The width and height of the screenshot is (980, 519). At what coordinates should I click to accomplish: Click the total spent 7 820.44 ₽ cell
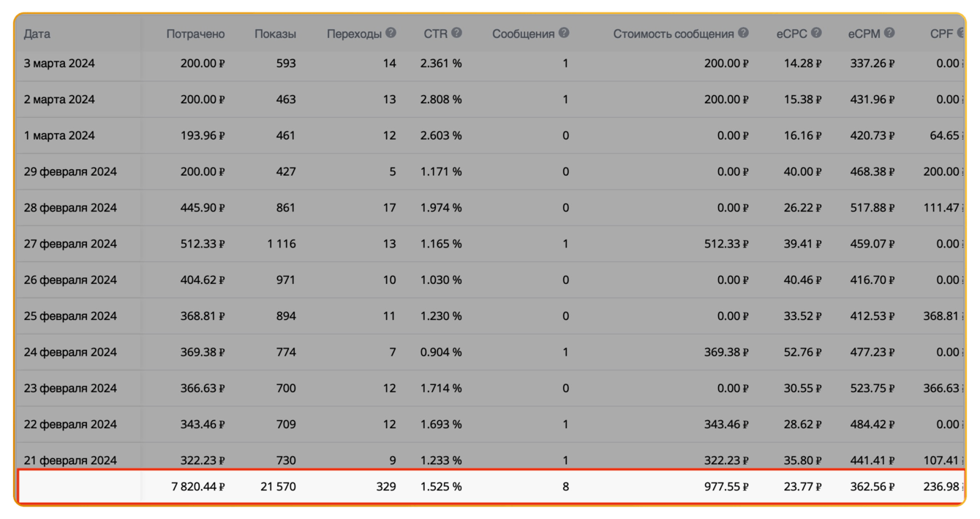pyautogui.click(x=197, y=486)
